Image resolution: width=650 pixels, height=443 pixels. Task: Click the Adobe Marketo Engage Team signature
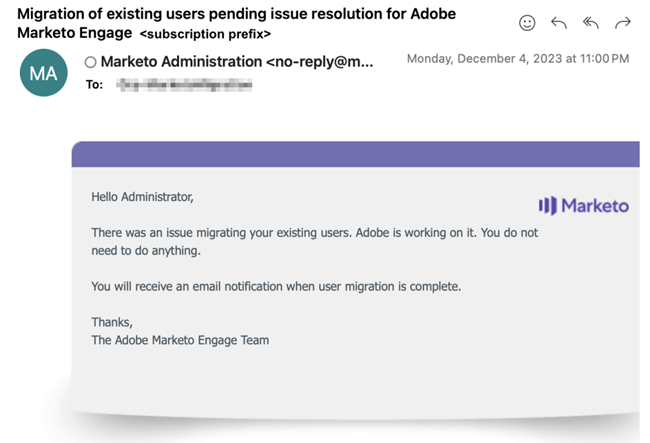pos(180,340)
